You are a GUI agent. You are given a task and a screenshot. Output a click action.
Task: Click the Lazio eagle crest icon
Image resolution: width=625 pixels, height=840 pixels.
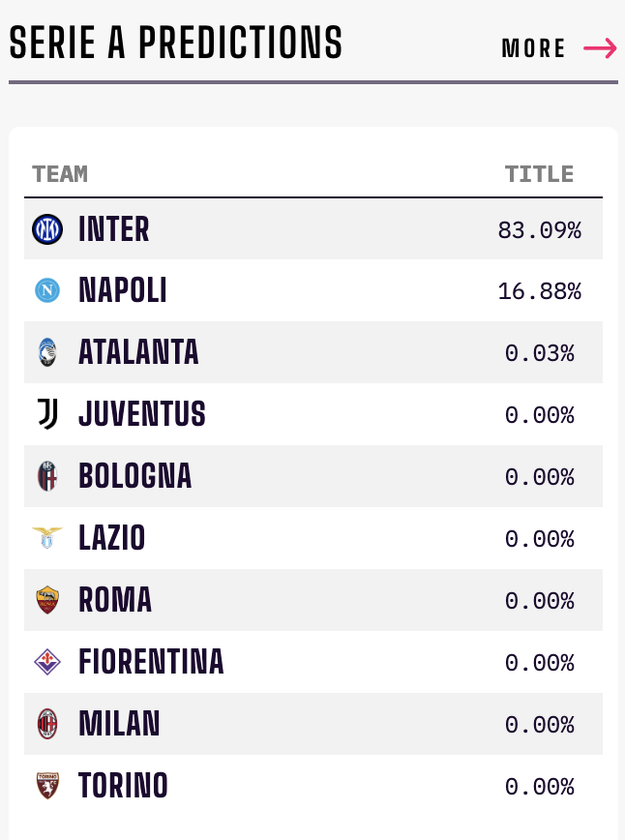[x=47, y=538]
